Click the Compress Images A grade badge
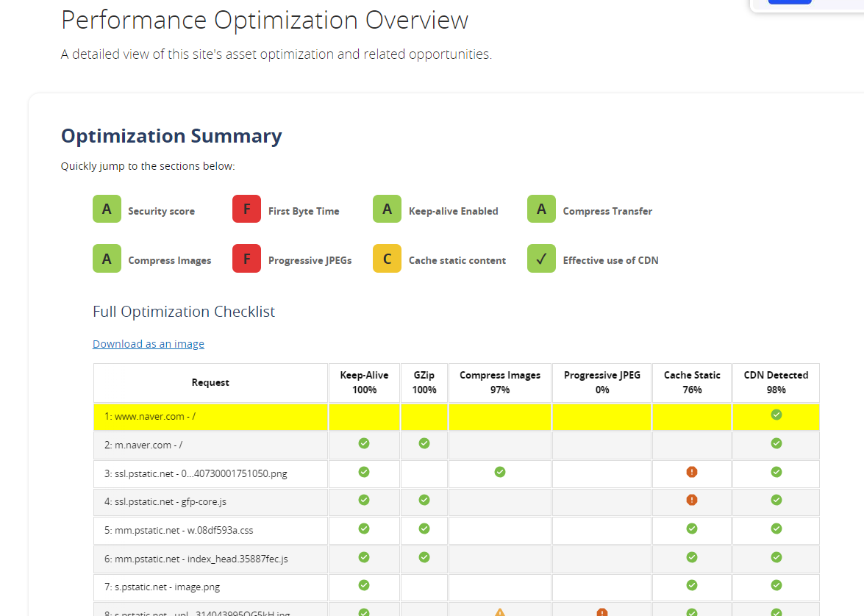Screen dimensions: 864x616 pyautogui.click(x=107, y=259)
